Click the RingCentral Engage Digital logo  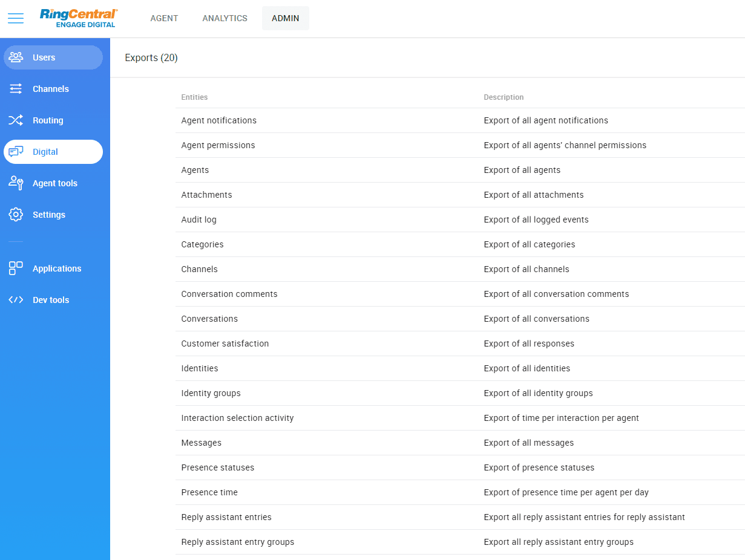point(79,18)
